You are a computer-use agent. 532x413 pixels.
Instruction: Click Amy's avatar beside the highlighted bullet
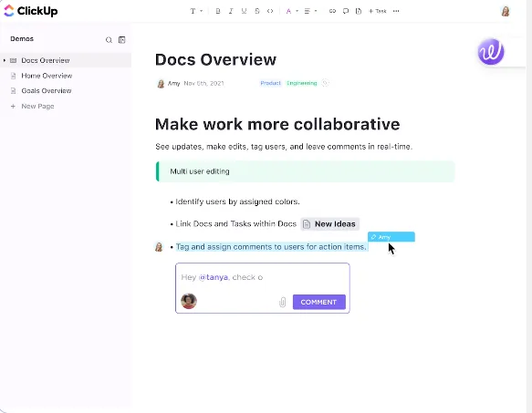pos(159,247)
